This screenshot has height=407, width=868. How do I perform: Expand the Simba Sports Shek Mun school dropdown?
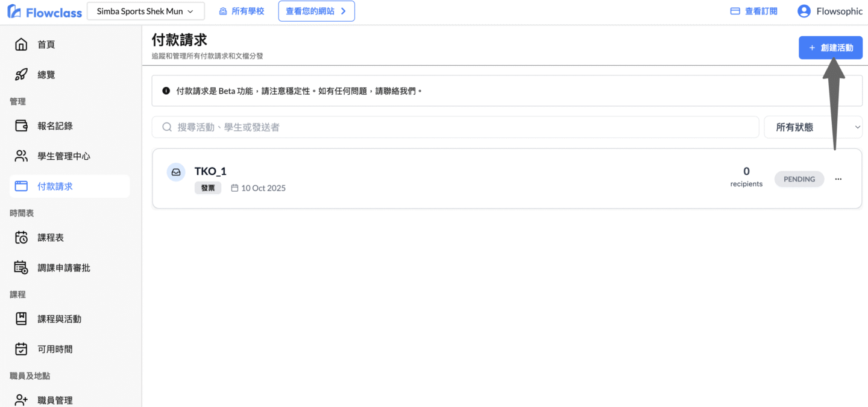coord(145,11)
